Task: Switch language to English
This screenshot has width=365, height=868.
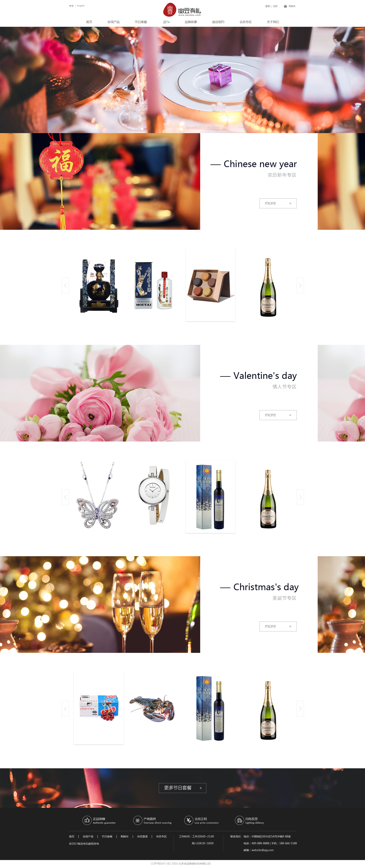Action: click(81, 6)
